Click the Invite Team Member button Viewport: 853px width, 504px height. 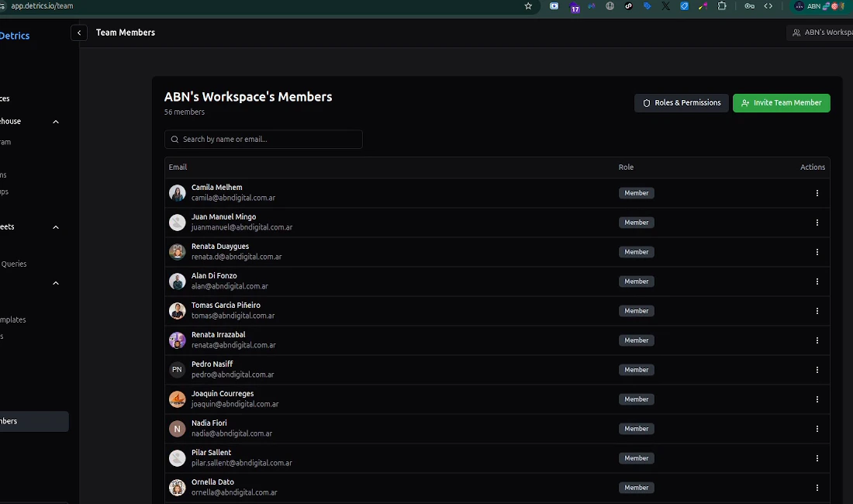click(782, 102)
